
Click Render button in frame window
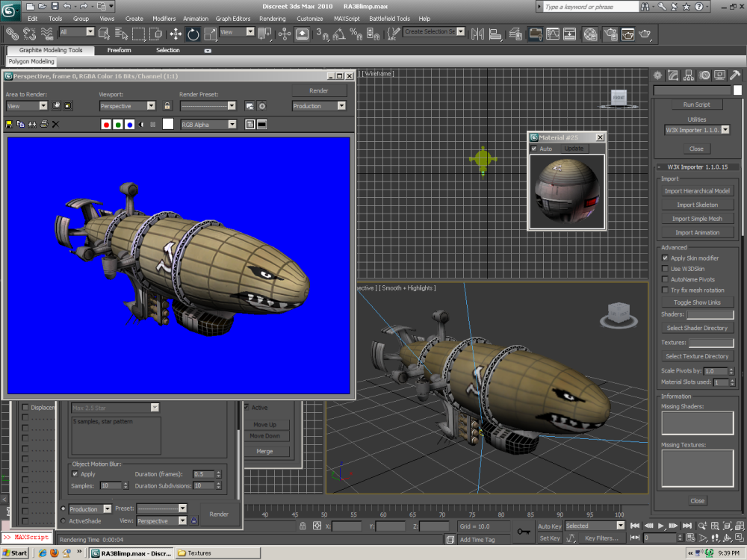click(319, 90)
